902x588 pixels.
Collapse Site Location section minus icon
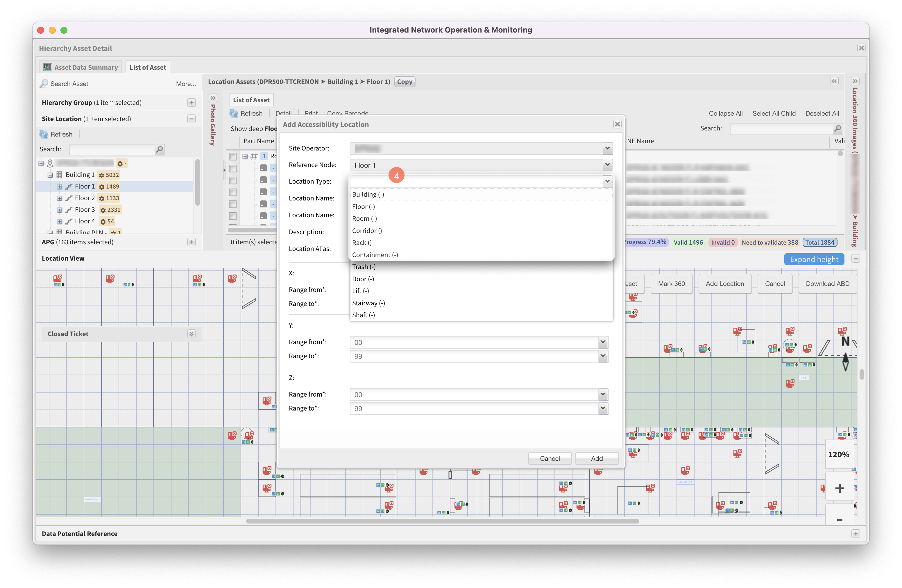[x=192, y=119]
